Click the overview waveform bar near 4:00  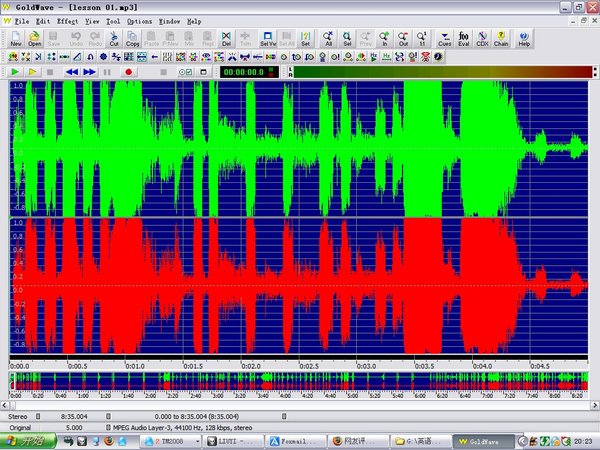[x=285, y=382]
